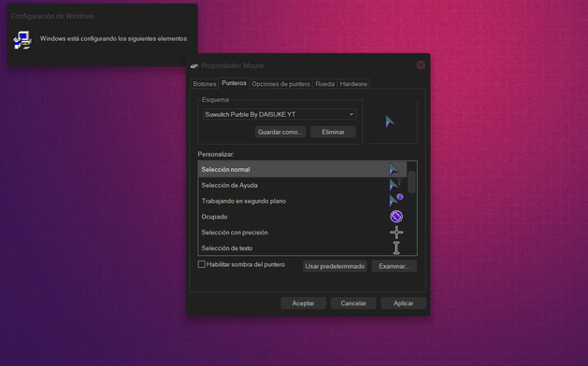The width and height of the screenshot is (588, 366).
Task: Select the Selección normal row
Action: (x=302, y=170)
